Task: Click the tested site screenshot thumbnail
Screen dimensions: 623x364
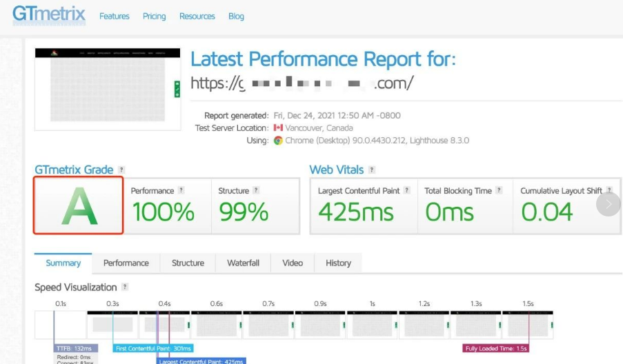Action: (x=108, y=90)
